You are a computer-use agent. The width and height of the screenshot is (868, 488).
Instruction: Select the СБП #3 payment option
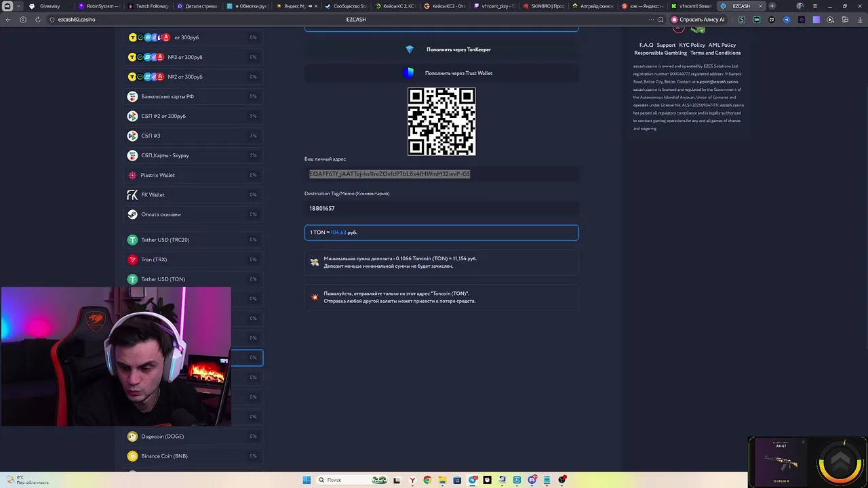(x=193, y=136)
